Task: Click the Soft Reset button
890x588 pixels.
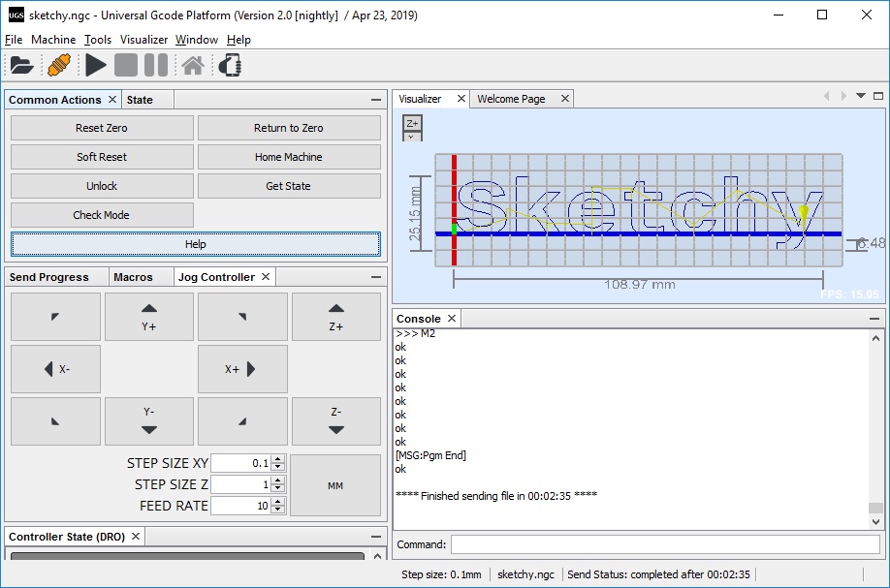Action: [x=102, y=157]
